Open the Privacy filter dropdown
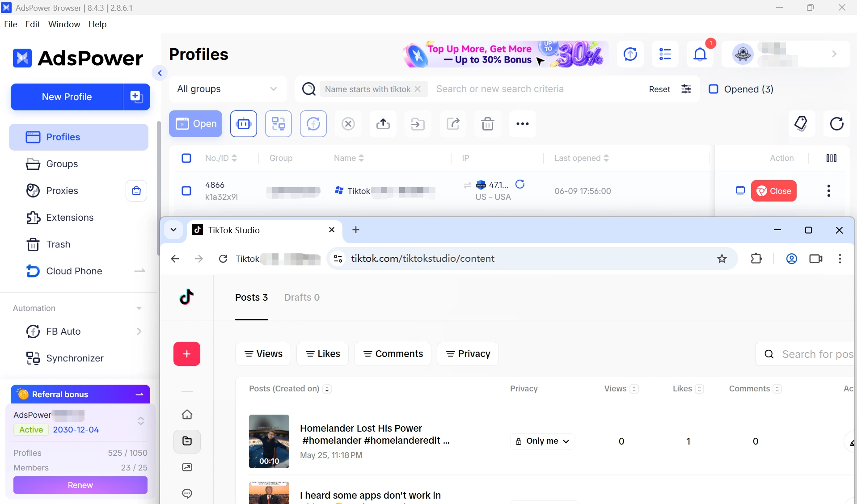The width and height of the screenshot is (857, 504). click(x=468, y=354)
